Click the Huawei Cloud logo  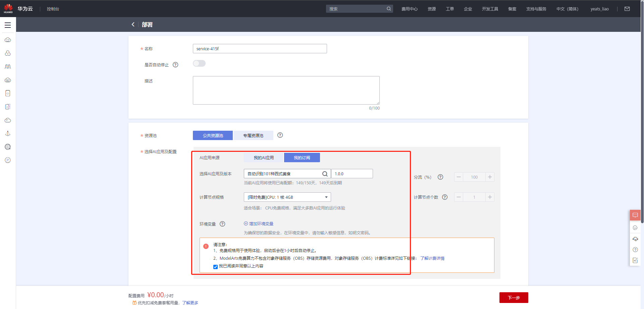pyautogui.click(x=18, y=9)
